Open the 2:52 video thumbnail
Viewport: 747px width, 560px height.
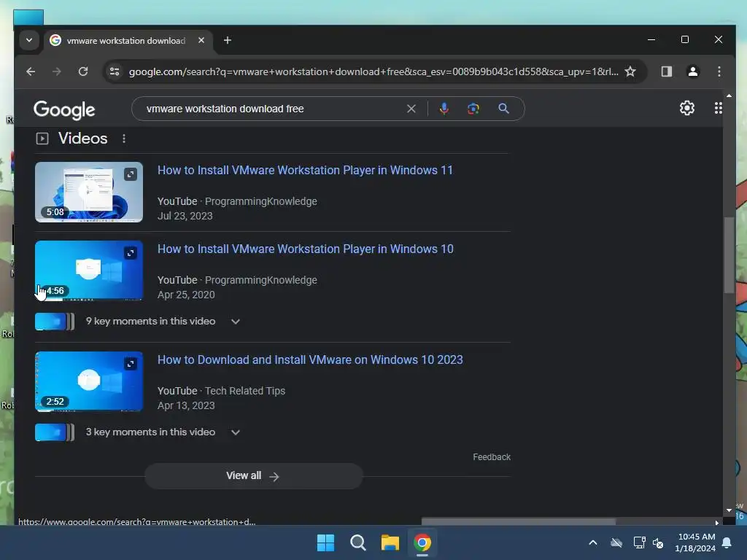(88, 381)
